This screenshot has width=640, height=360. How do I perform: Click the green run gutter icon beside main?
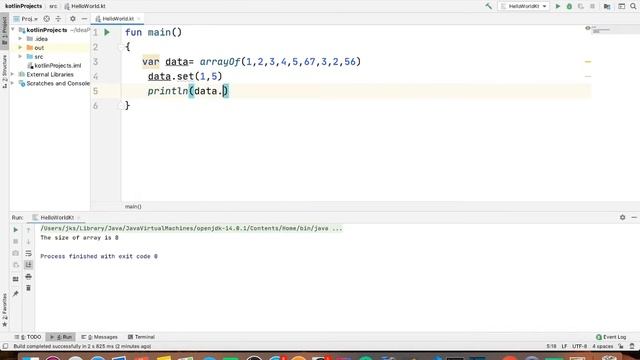107,32
